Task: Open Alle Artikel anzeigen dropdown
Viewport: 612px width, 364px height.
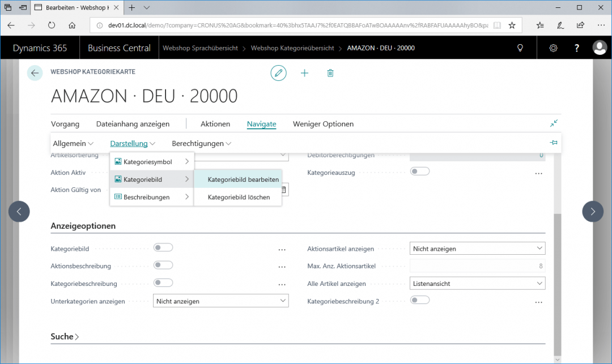Action: pos(477,283)
